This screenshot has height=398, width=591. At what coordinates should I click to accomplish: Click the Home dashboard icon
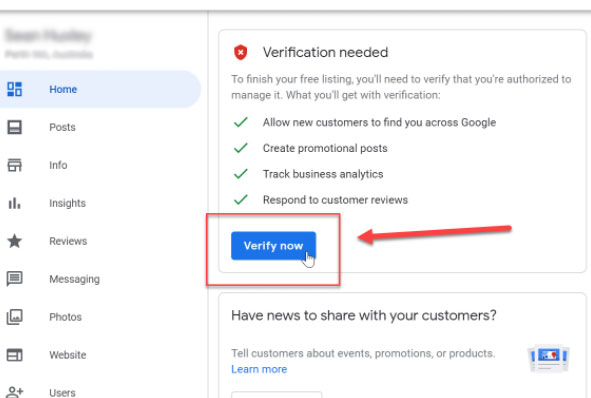point(15,89)
